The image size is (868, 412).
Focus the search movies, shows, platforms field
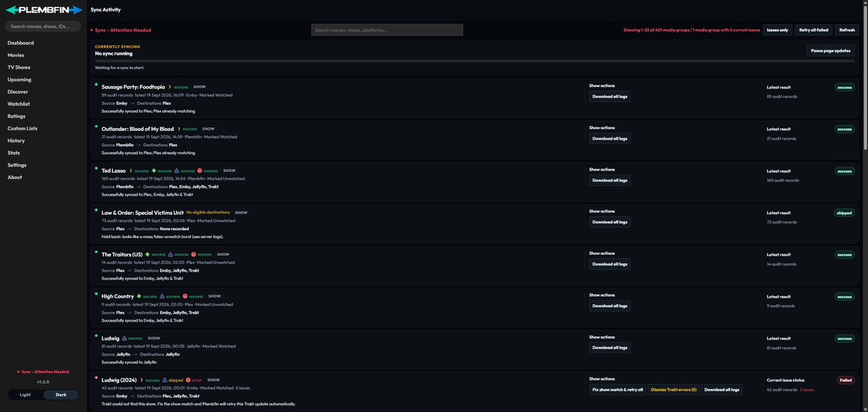point(387,30)
